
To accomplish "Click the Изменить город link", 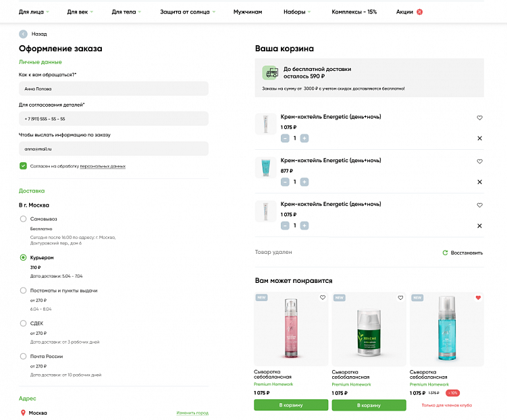I will click(x=192, y=413).
